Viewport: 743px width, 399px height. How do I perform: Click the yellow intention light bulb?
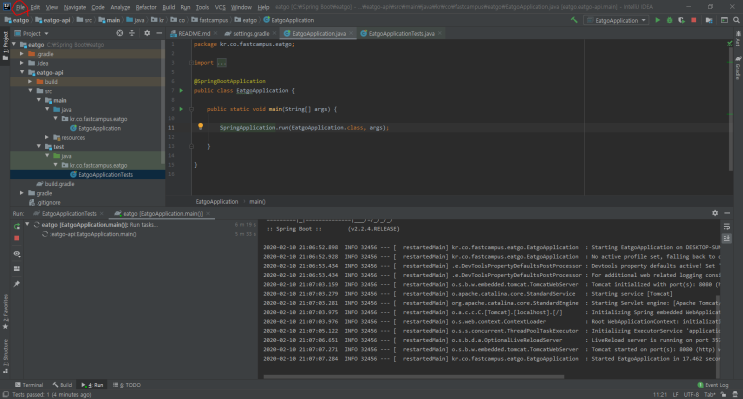200,127
